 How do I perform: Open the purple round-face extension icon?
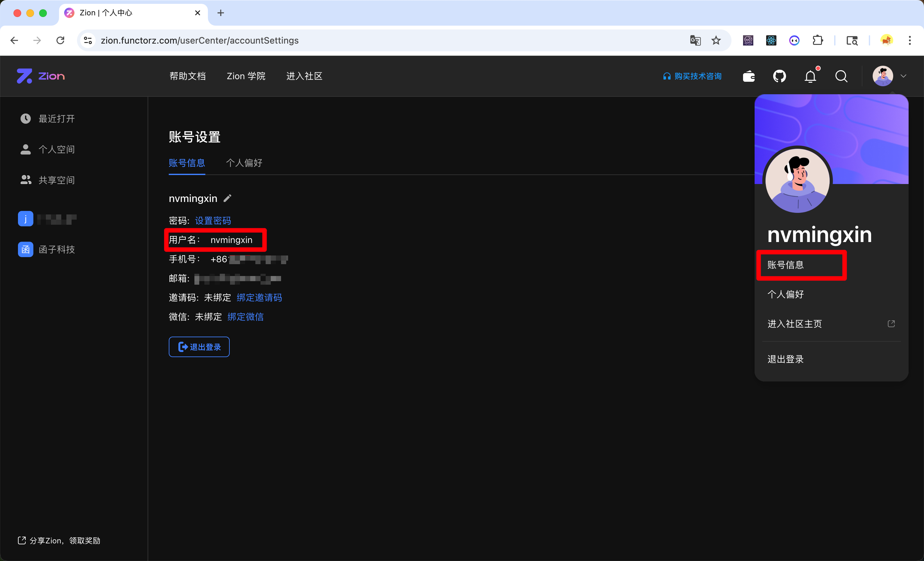pyautogui.click(x=795, y=40)
